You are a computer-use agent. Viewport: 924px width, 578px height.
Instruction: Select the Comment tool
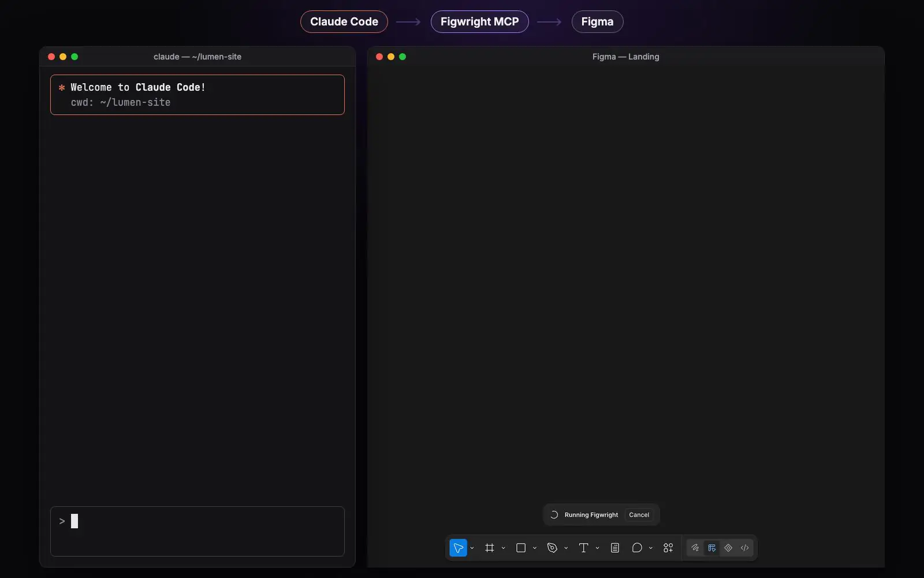click(637, 548)
